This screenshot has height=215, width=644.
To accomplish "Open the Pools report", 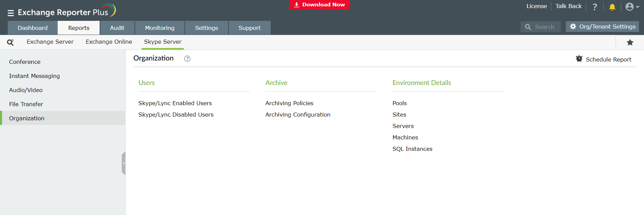I will (399, 103).
